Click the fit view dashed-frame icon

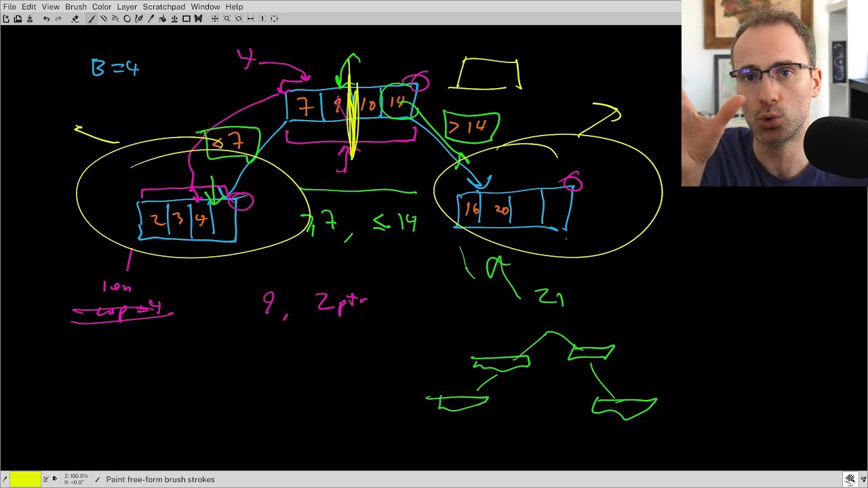(x=275, y=19)
